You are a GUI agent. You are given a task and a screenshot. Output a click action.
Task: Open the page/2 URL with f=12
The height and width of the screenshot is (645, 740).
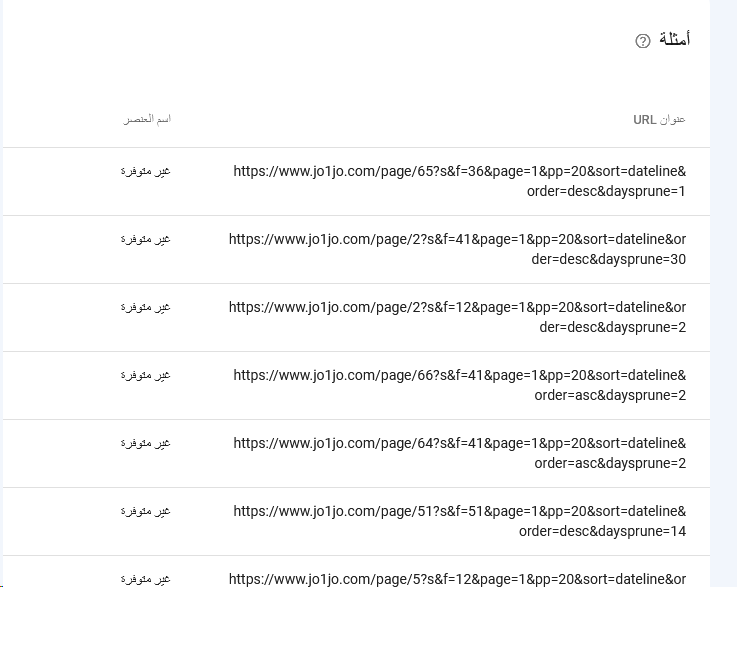click(457, 316)
